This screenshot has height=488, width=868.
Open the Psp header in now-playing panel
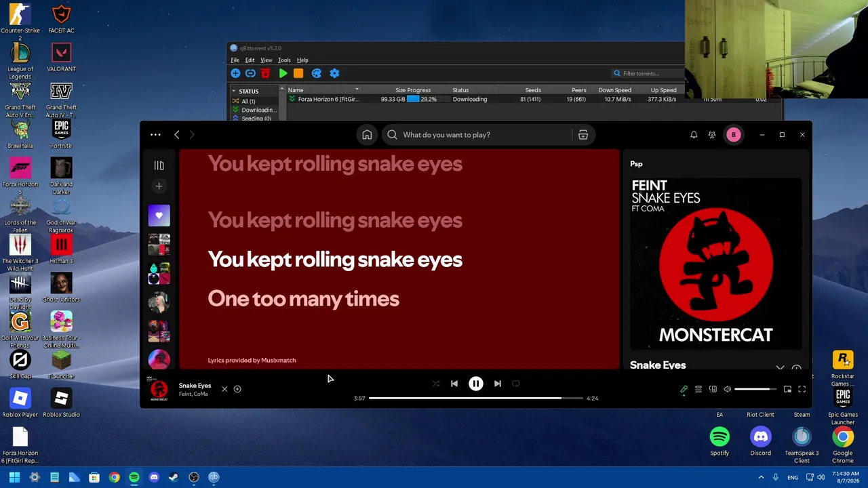point(636,164)
